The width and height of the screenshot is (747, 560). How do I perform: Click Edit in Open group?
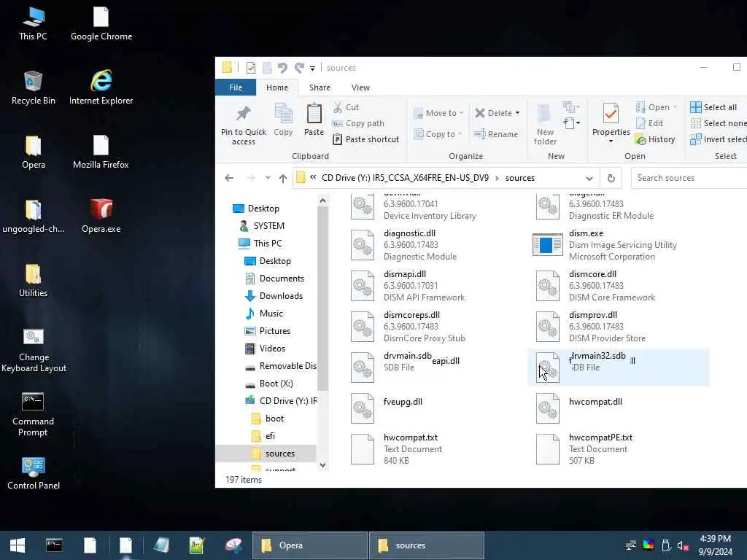coord(649,123)
